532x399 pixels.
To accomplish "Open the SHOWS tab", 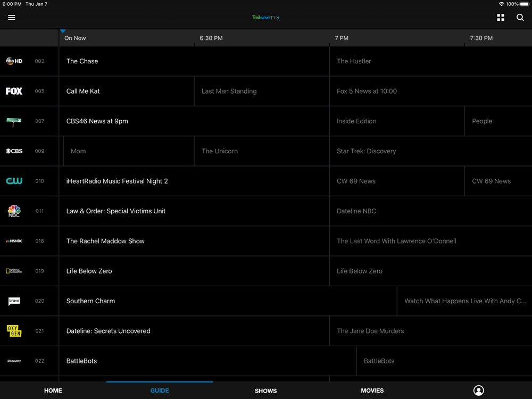I will (265, 391).
